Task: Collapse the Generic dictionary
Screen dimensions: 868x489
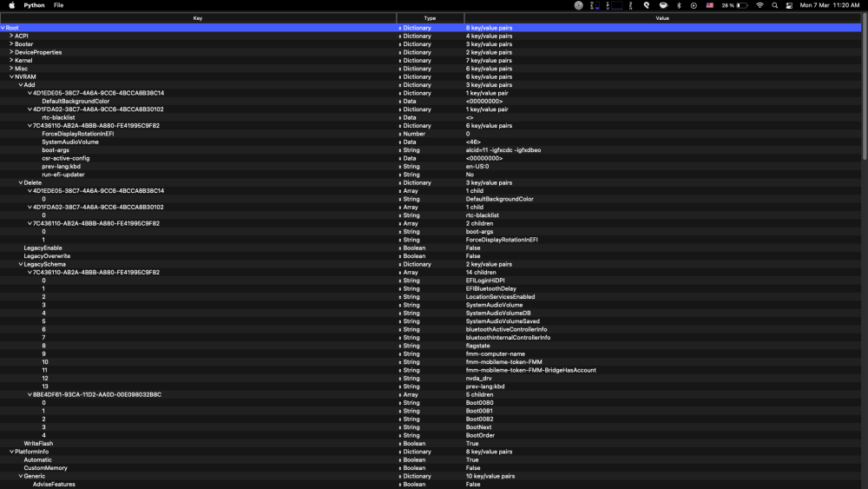Action: tap(21, 476)
